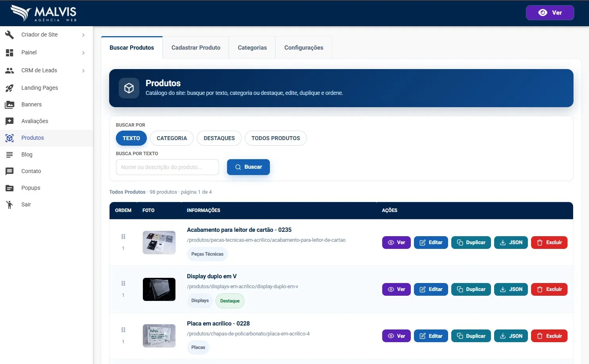Click the Placas category tag
The image size is (589, 364).
pyautogui.click(x=198, y=347)
